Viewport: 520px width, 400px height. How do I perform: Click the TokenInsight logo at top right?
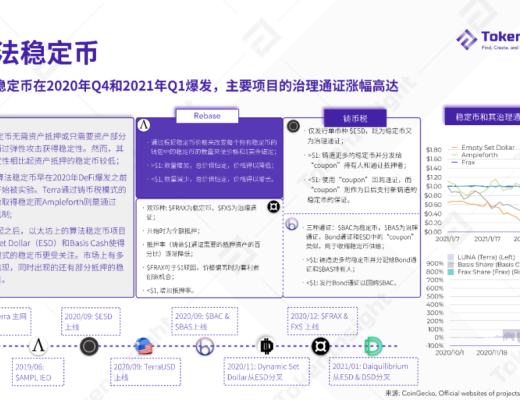(x=488, y=39)
